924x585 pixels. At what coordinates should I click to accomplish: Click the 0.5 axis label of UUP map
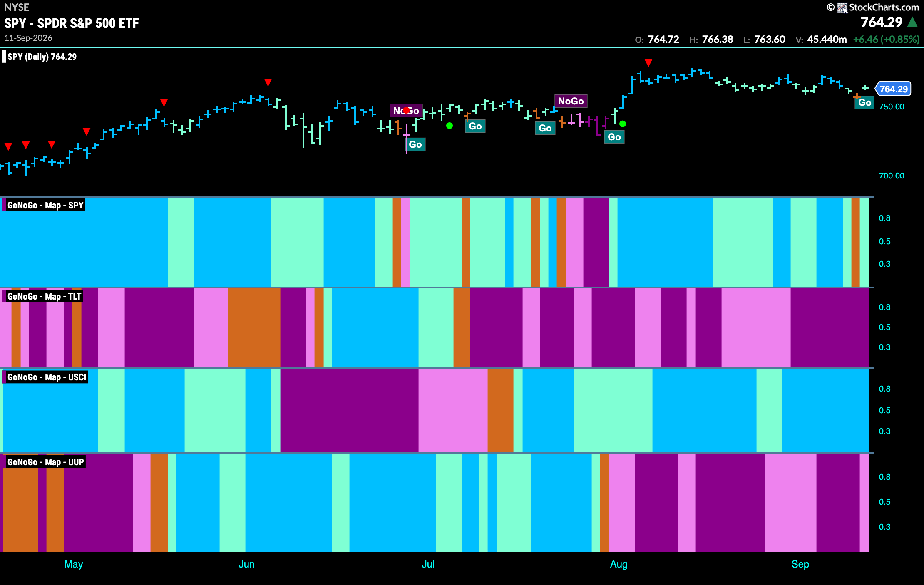[884, 502]
